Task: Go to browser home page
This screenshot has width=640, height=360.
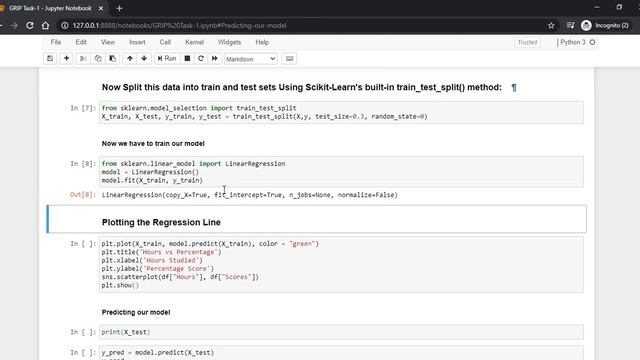Action: 45,25
